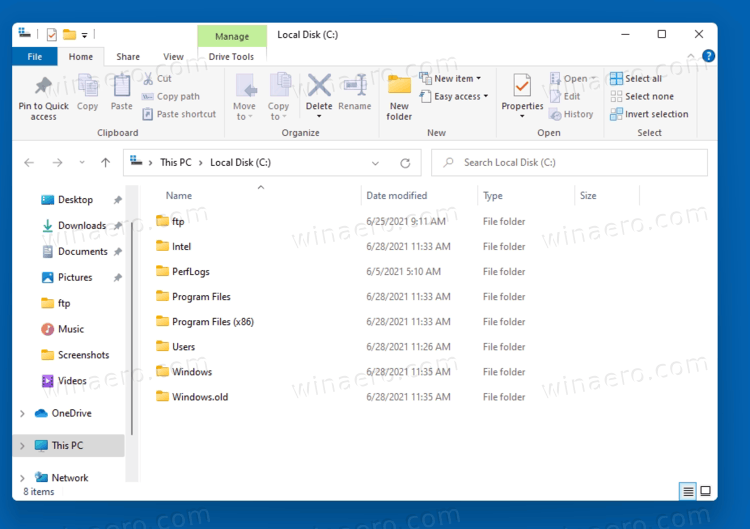Open the Help question mark icon
This screenshot has width=750, height=529.
(x=708, y=56)
